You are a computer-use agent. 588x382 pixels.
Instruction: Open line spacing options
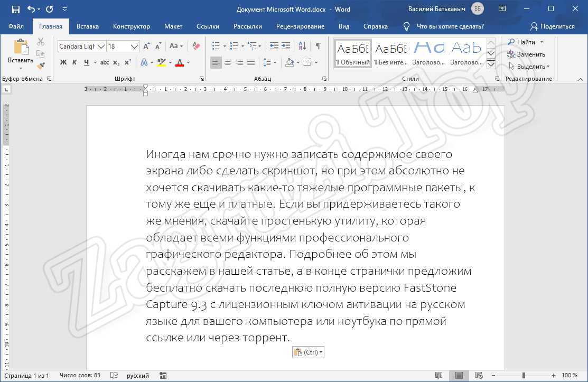269,62
